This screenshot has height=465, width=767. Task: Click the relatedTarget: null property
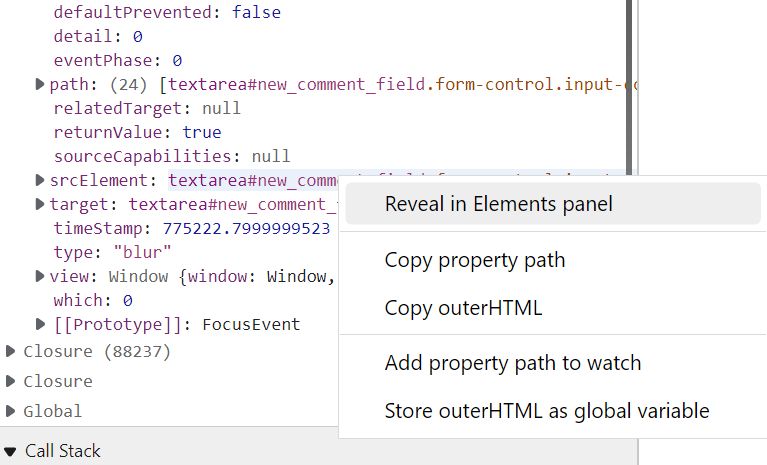(147, 109)
